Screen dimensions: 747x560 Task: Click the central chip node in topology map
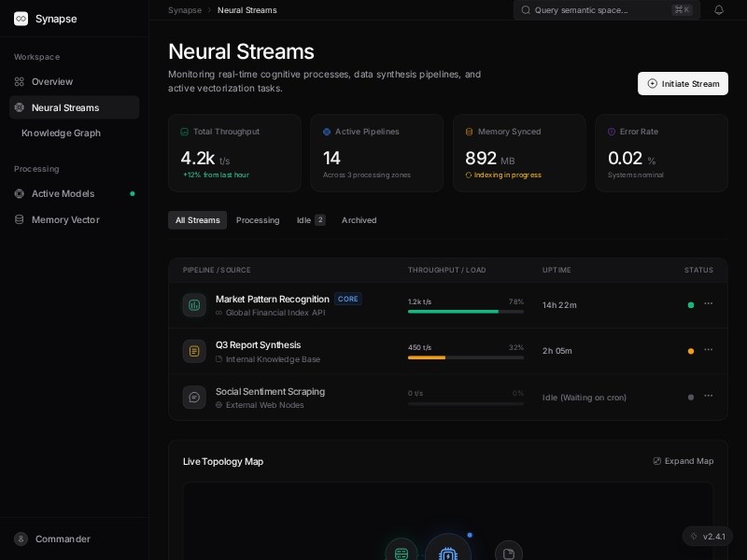448,553
